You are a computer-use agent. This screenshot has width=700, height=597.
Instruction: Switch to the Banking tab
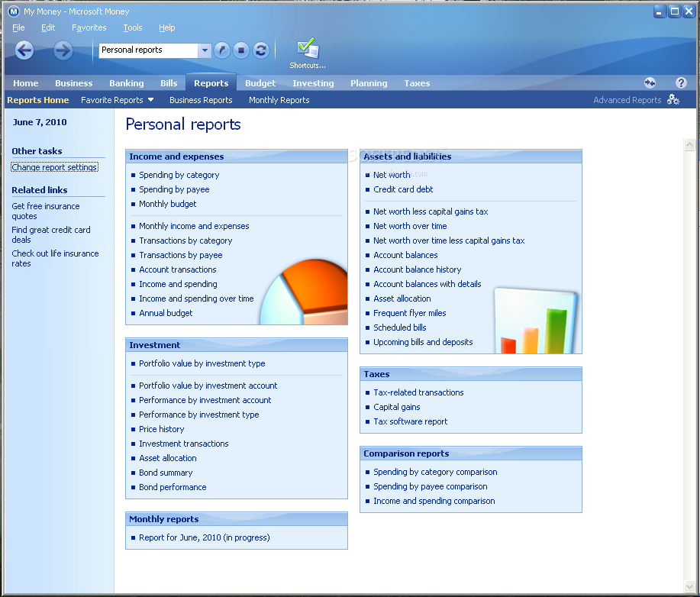coord(127,83)
